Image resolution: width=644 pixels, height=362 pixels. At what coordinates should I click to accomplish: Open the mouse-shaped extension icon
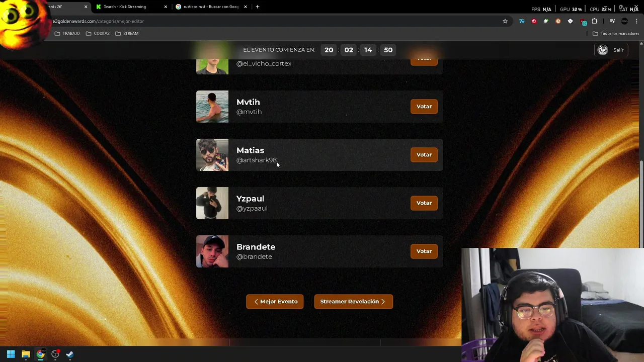click(x=546, y=21)
